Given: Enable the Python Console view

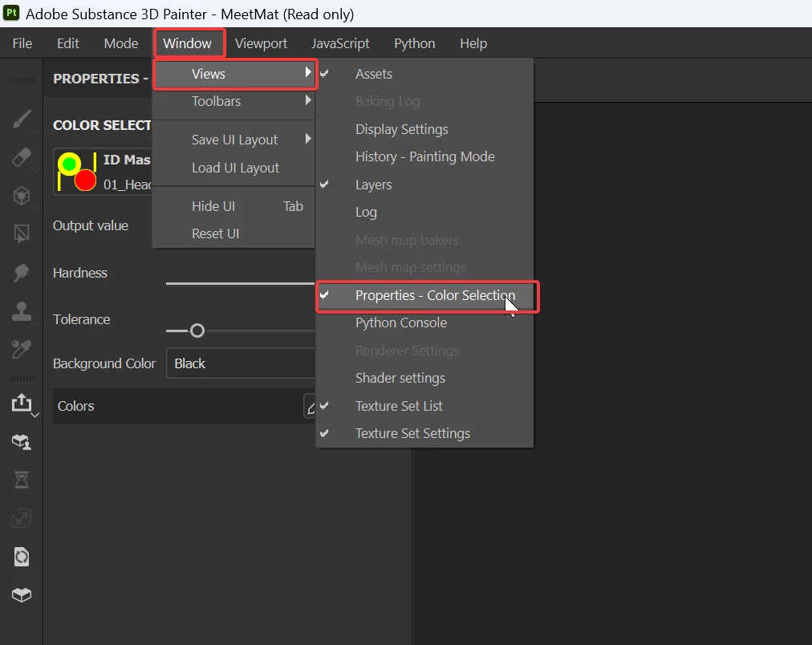Looking at the screenshot, I should click(424, 323).
